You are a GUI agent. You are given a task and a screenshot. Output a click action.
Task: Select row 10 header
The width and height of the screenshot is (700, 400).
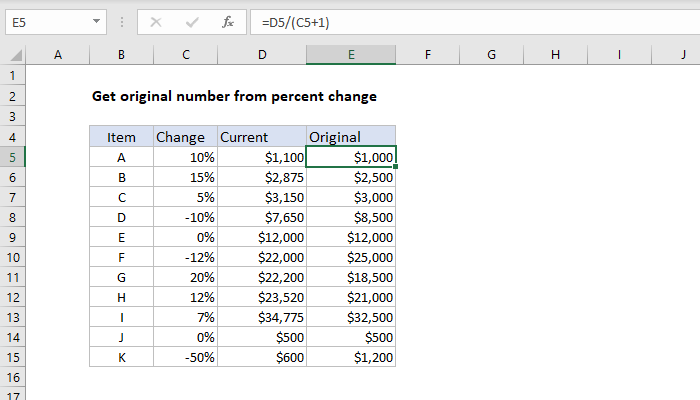12,257
